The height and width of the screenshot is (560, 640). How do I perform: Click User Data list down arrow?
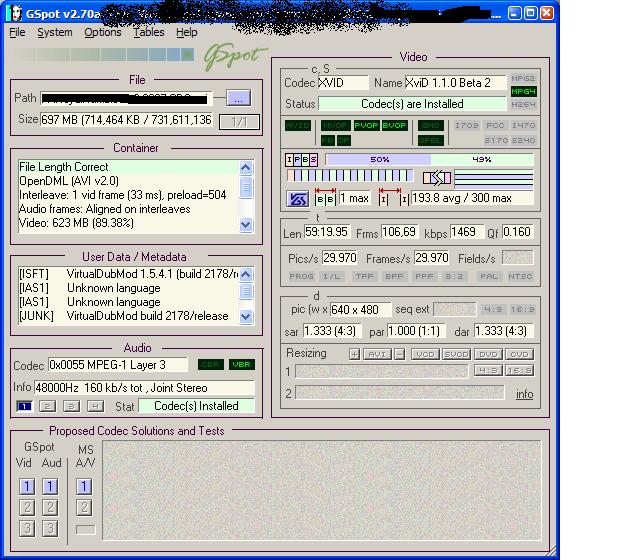pyautogui.click(x=246, y=317)
